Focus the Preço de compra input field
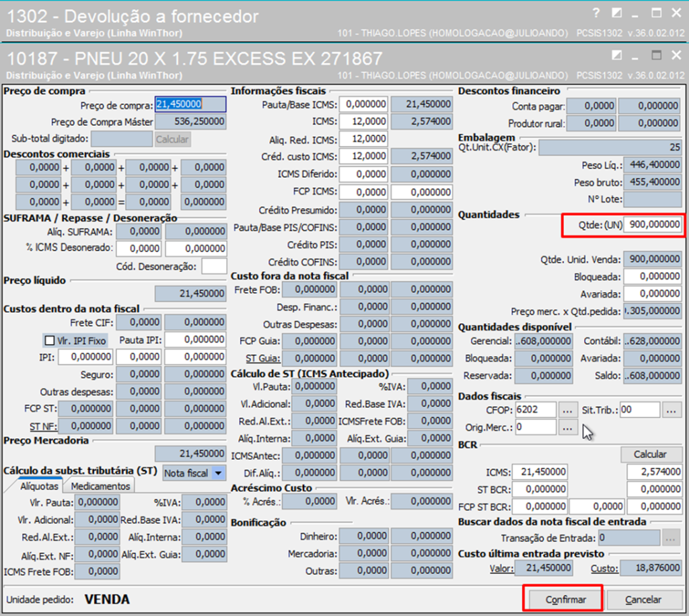 [x=190, y=104]
